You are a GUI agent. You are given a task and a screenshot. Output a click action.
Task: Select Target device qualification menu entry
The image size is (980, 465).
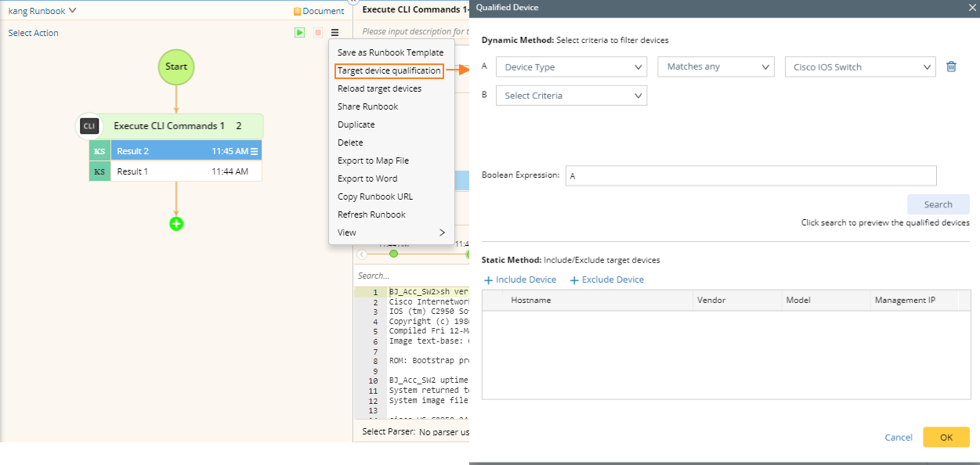click(x=389, y=70)
